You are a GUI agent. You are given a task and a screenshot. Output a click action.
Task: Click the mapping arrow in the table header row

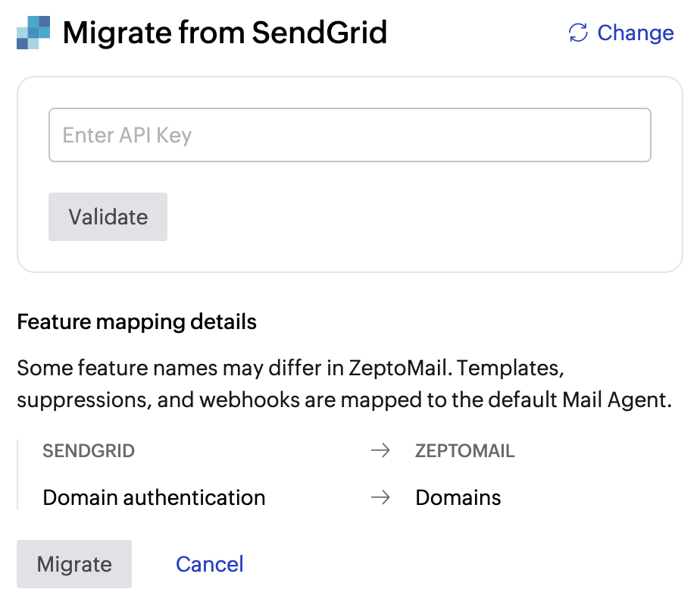[x=380, y=450]
